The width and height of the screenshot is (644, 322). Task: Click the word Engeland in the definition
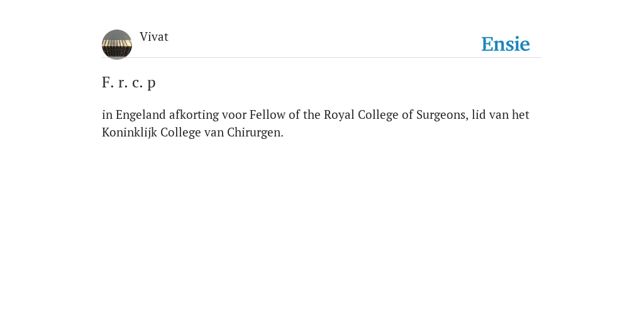coord(141,115)
